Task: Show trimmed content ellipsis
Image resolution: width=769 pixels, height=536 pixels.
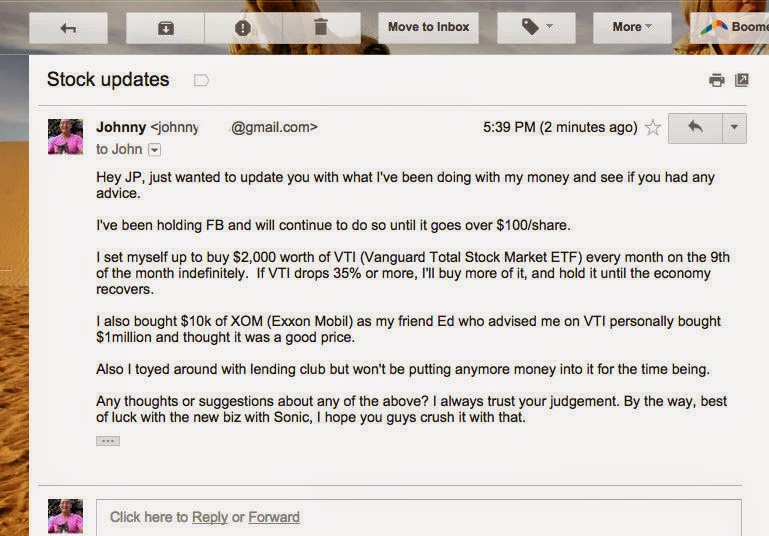Action: point(108,441)
